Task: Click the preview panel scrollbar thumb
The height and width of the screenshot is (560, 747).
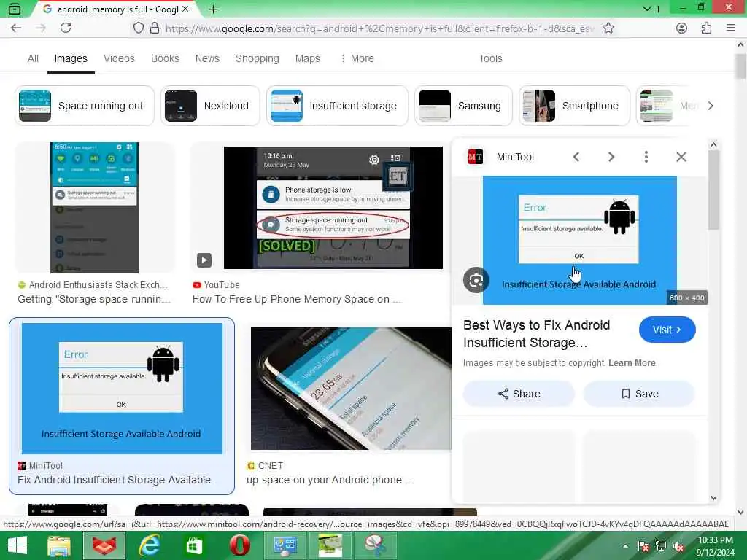Action: (713, 190)
